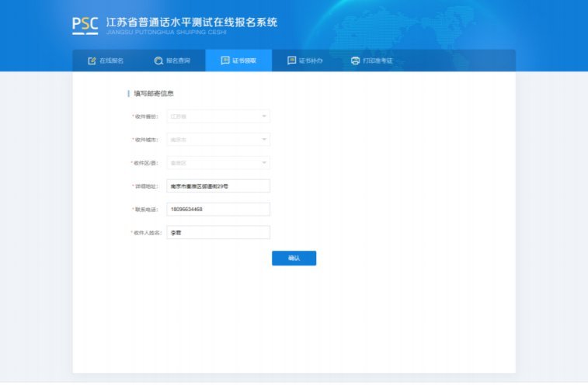Click the 打印准考证 printer icon
Viewport: 588px width, 385px height.
pos(356,61)
